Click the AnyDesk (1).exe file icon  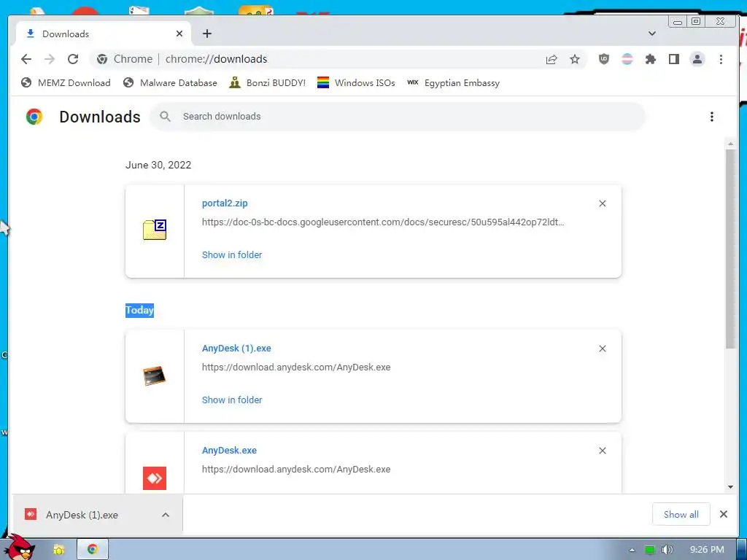click(155, 376)
